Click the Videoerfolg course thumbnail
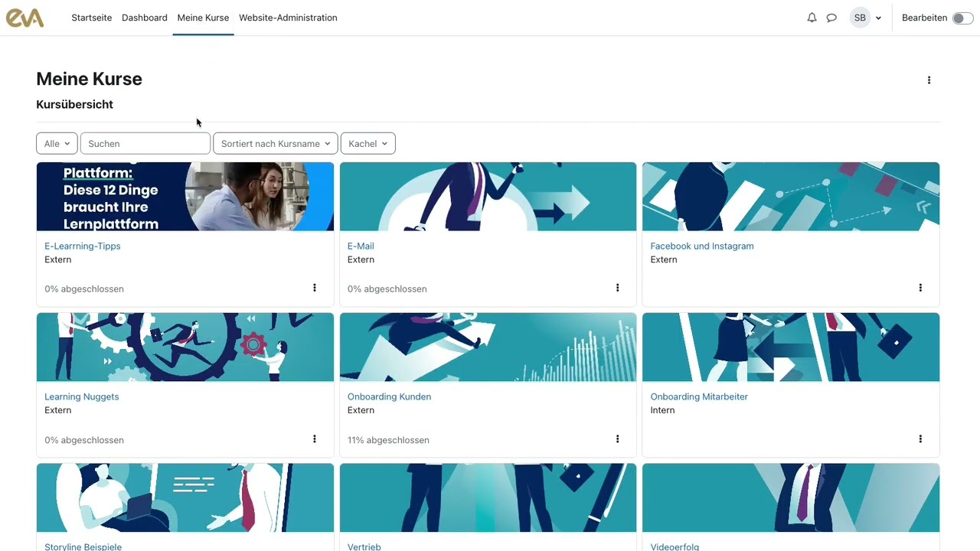The width and height of the screenshot is (980, 551). (x=791, y=498)
